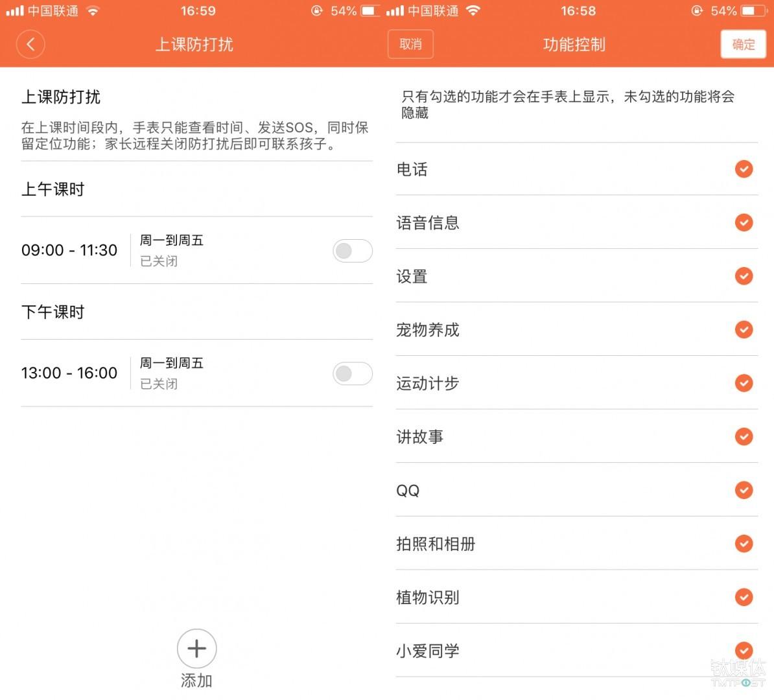
Task: Open the 09:00 - 11:30 time slot
Action: coord(69,251)
